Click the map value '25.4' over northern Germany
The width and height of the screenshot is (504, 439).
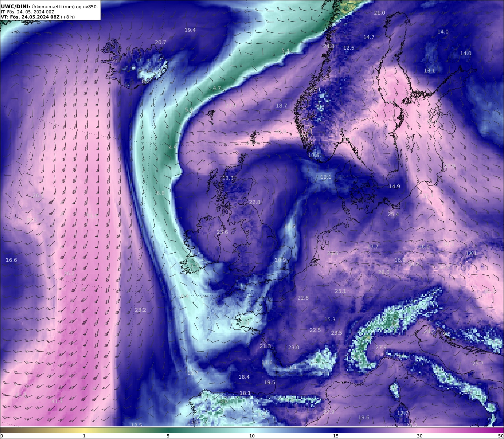click(x=393, y=215)
